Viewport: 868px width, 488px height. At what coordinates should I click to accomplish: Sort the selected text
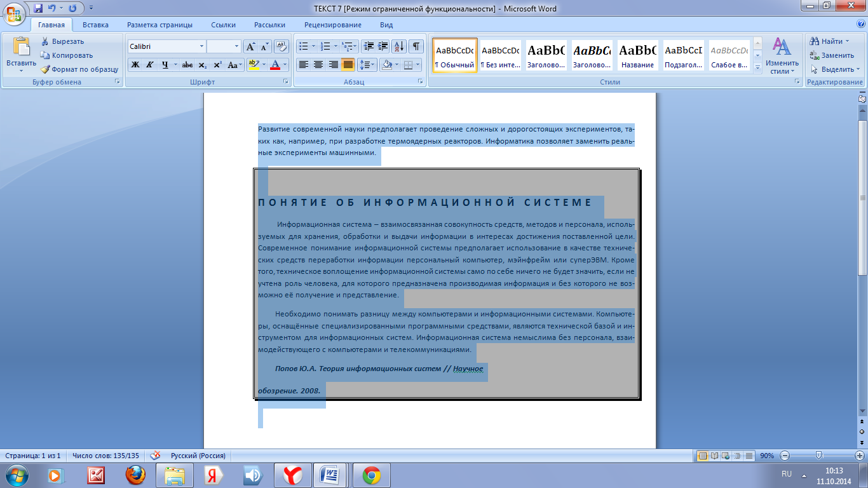pyautogui.click(x=399, y=46)
